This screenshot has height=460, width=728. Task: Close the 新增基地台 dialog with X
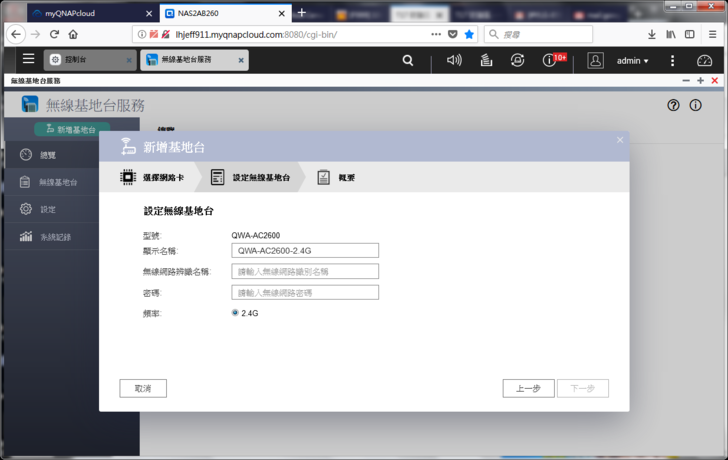[620, 140]
